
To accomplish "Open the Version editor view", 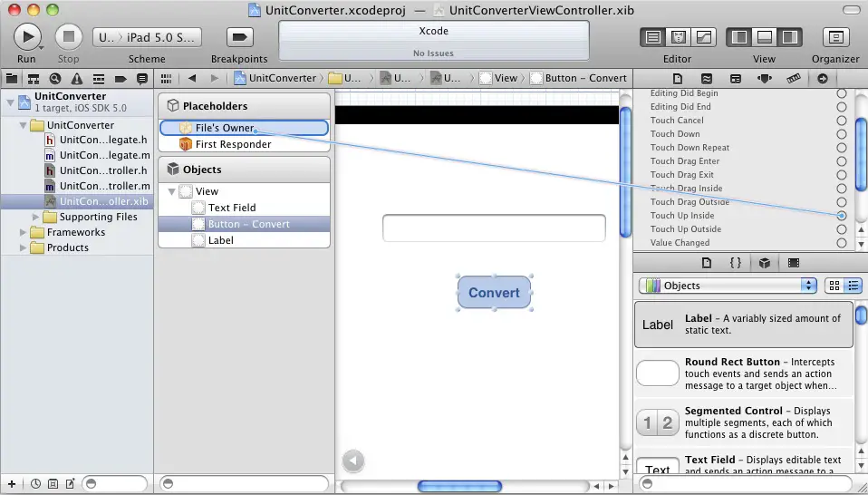I will [703, 37].
